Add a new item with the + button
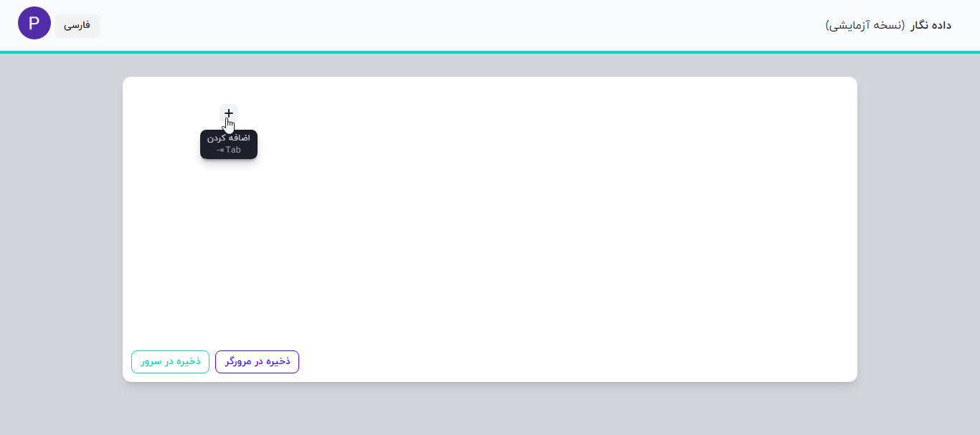The width and height of the screenshot is (980, 435). [228, 113]
